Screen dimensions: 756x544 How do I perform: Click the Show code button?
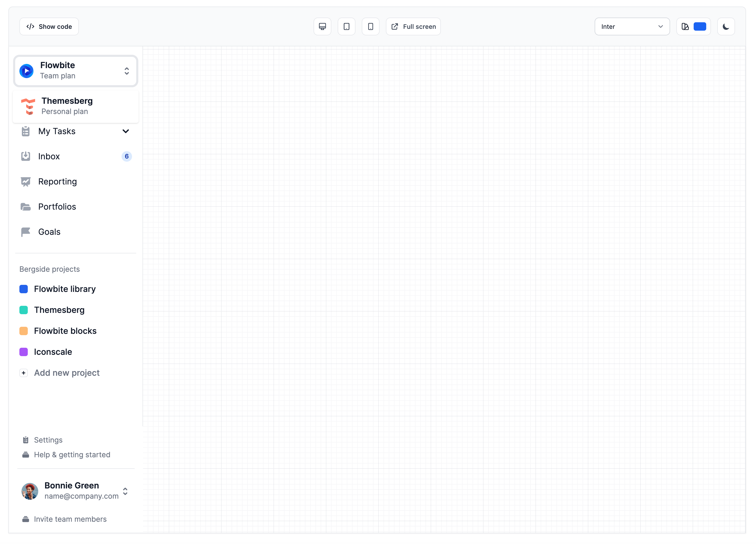(49, 26)
